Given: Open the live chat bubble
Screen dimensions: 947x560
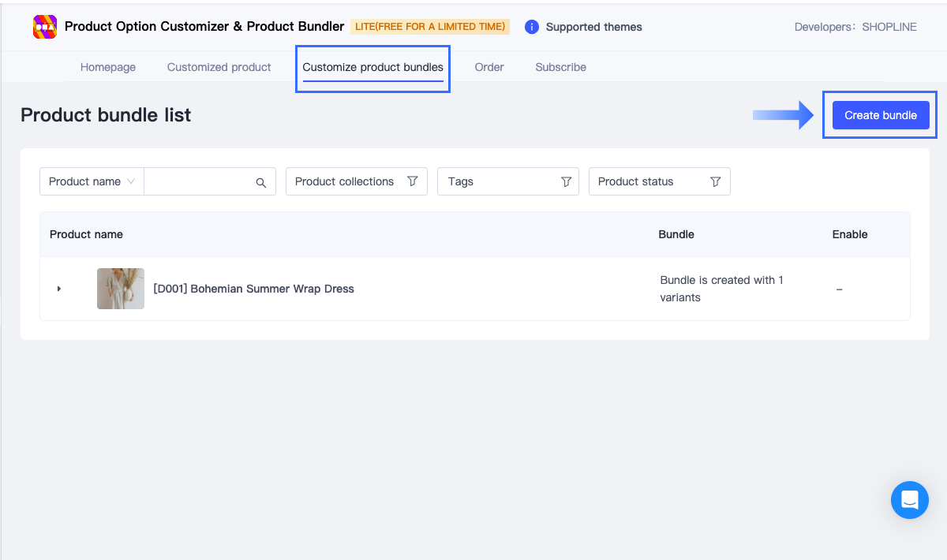Looking at the screenshot, I should (x=909, y=500).
